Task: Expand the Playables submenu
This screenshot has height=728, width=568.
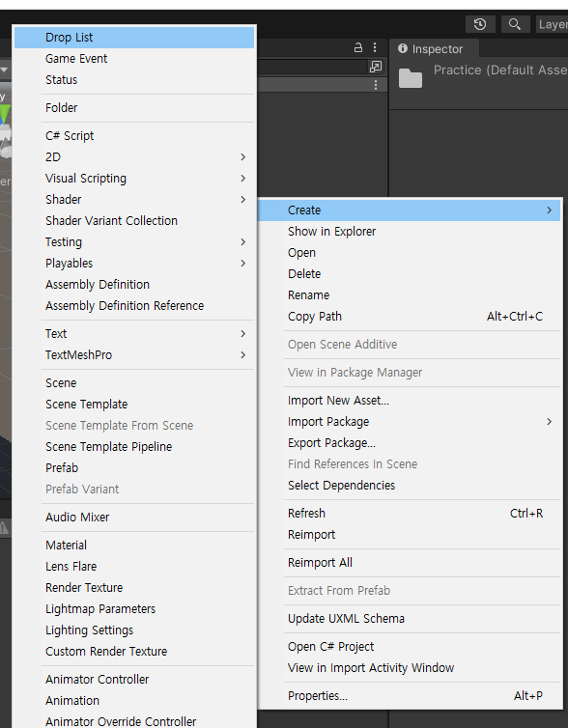Action: tap(134, 264)
